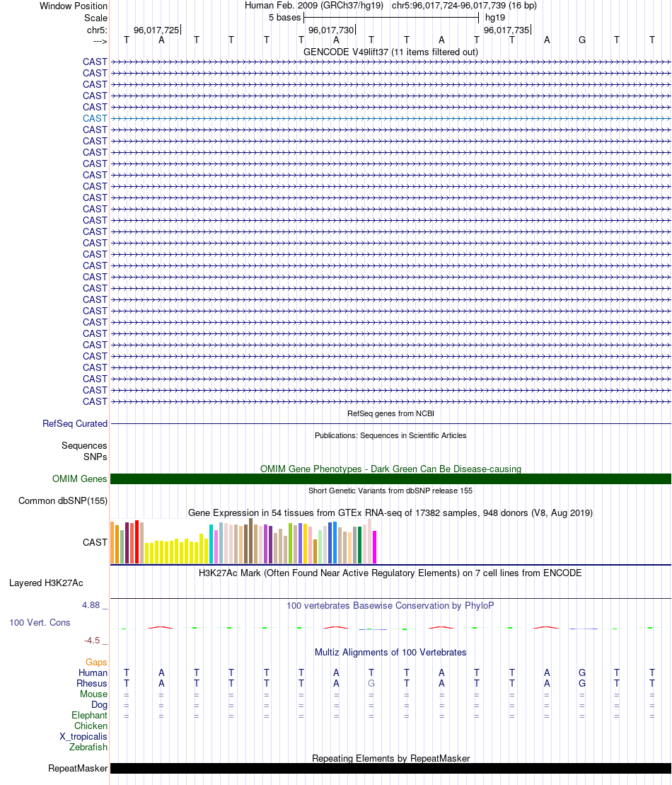Image resolution: width=672 pixels, height=785 pixels.
Task: Click the hg19 label beside scale bar
Action: click(495, 18)
